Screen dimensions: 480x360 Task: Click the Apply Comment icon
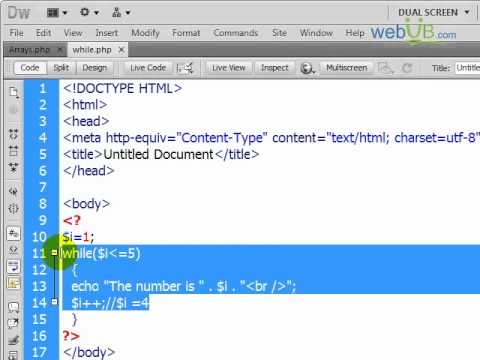(13, 307)
